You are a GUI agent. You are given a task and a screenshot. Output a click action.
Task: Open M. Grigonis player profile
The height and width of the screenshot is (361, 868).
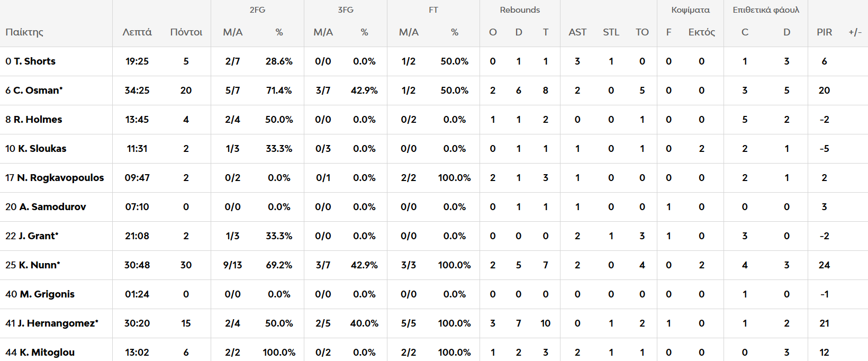pos(47,294)
